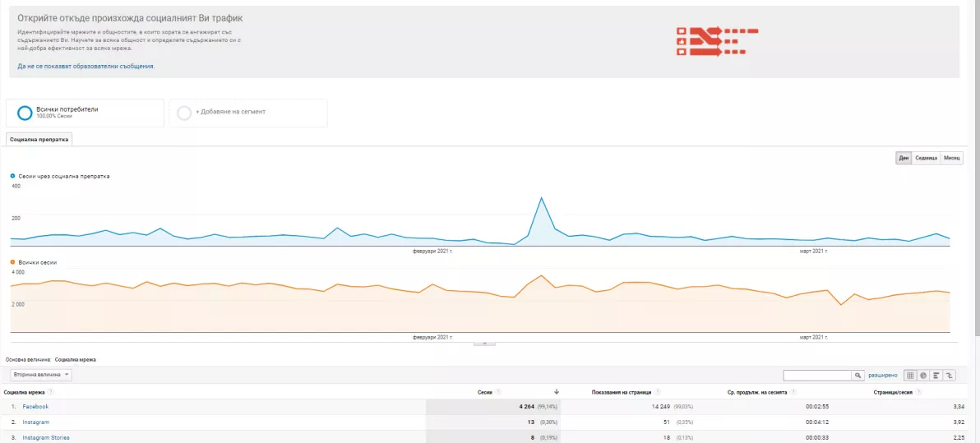This screenshot has height=443, width=980.
Task: Switch to data table view icon
Action: pyautogui.click(x=910, y=376)
